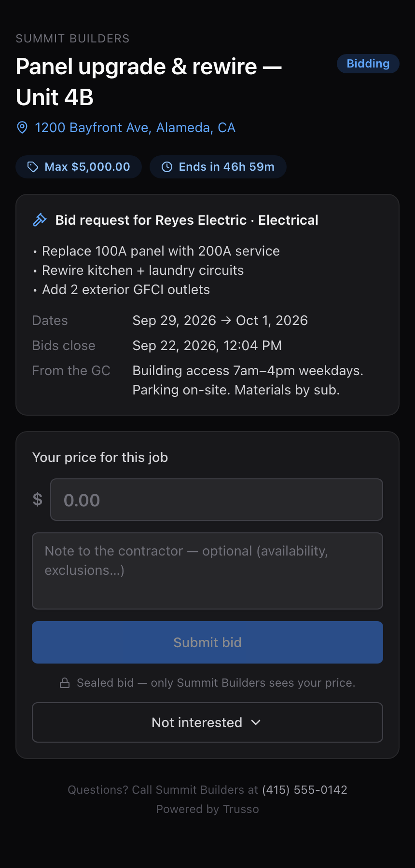Open the 1200 Bayfront Ave address link

[135, 127]
